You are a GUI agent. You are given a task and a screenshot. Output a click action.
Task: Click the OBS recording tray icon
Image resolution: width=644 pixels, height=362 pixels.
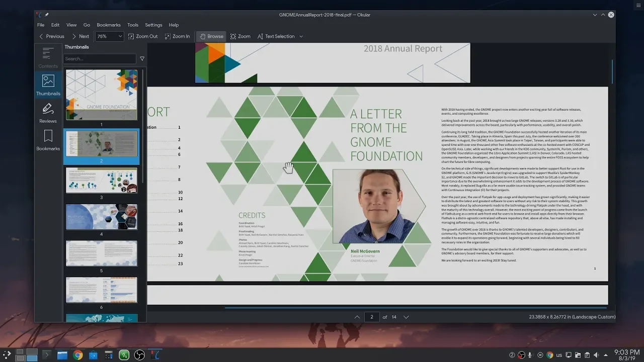point(521,355)
